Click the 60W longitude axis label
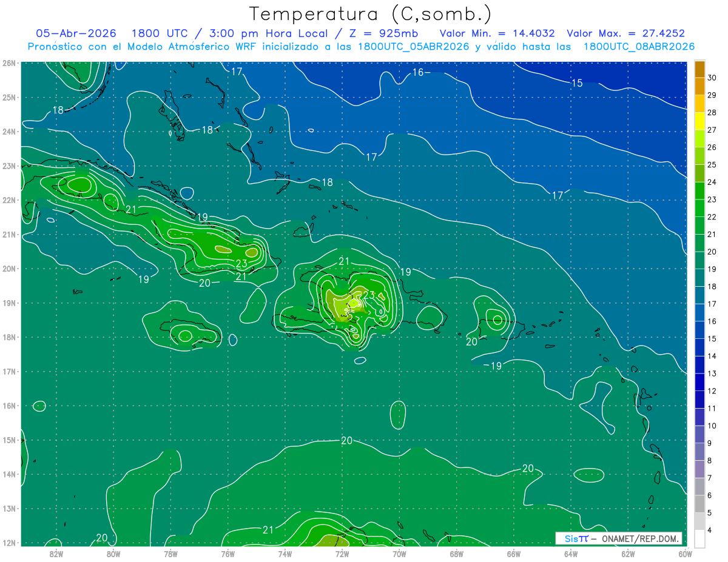The height and width of the screenshot is (562, 728). pos(685,553)
